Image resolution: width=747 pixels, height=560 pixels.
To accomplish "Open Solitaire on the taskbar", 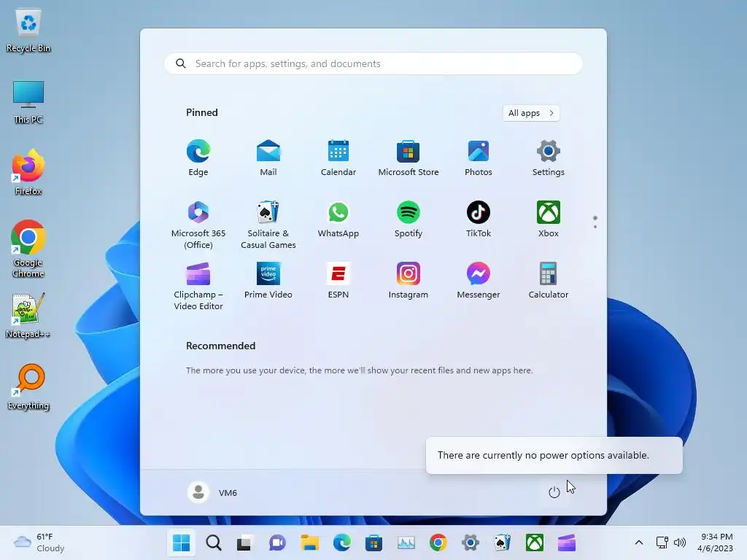I will tap(503, 542).
